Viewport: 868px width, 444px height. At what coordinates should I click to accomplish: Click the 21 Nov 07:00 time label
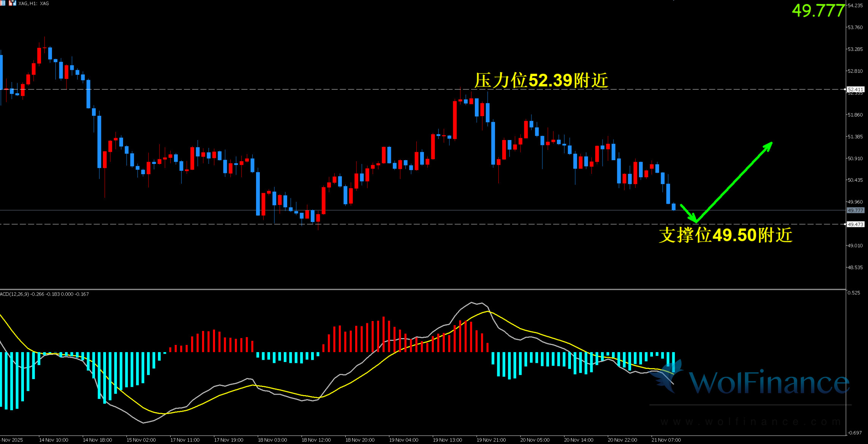[x=666, y=440]
